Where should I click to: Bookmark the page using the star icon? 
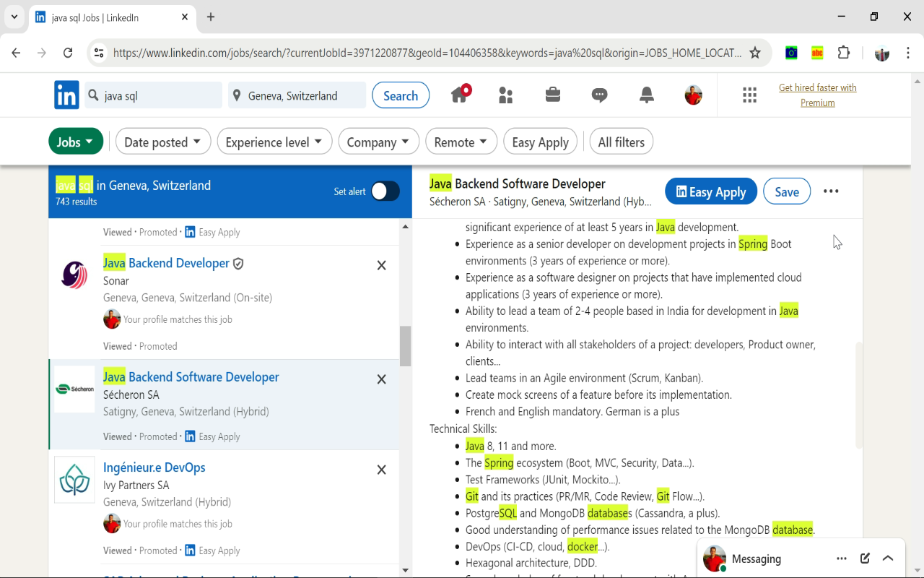click(755, 52)
